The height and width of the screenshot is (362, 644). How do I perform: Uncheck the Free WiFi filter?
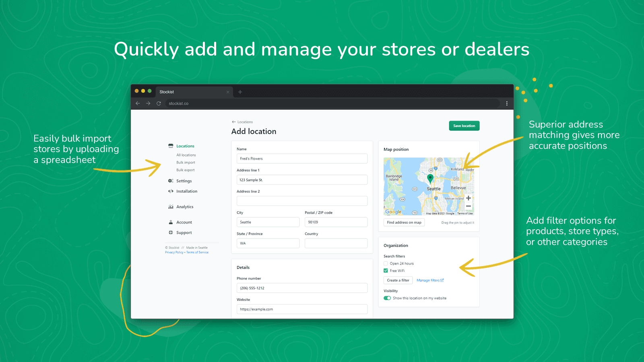[386, 270]
